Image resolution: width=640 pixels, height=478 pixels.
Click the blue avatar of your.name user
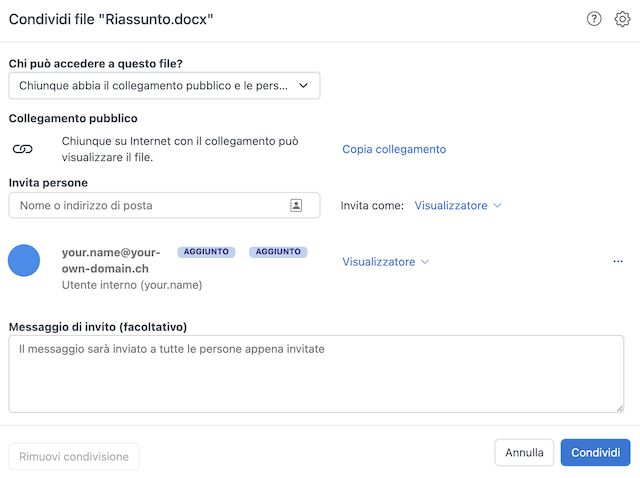(x=24, y=260)
